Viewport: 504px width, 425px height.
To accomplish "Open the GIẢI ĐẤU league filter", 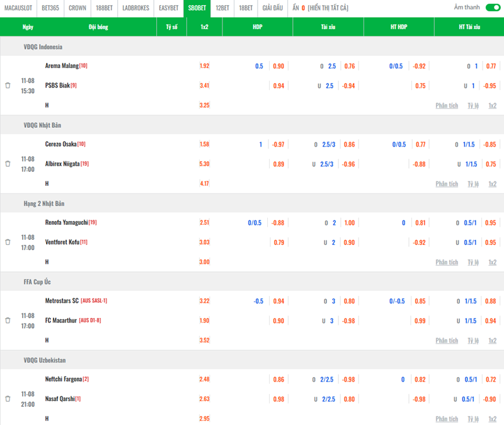I will 273,8.
